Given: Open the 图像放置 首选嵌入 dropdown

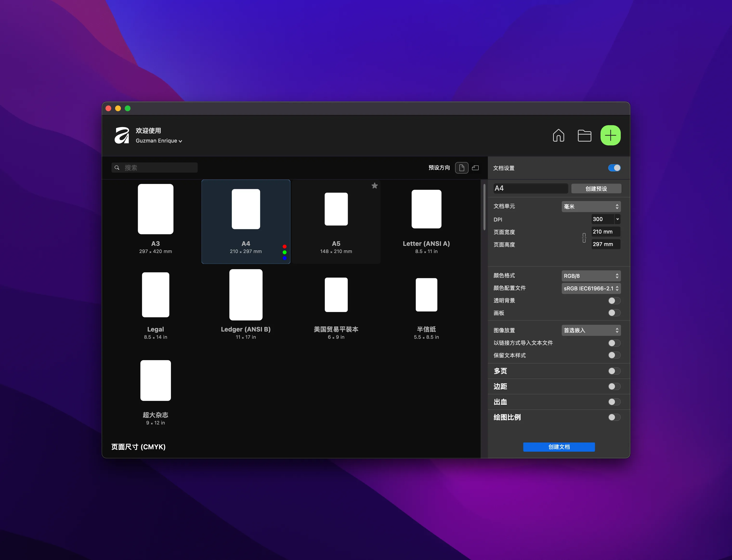Looking at the screenshot, I should coord(591,330).
